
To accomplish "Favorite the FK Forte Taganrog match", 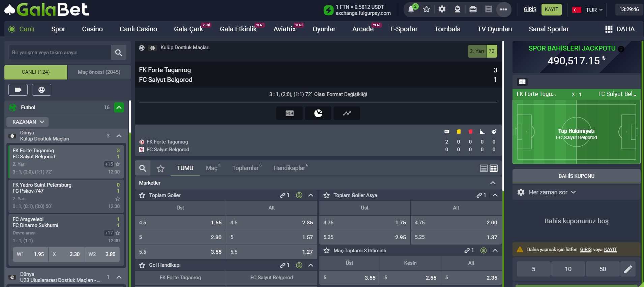I will (118, 164).
